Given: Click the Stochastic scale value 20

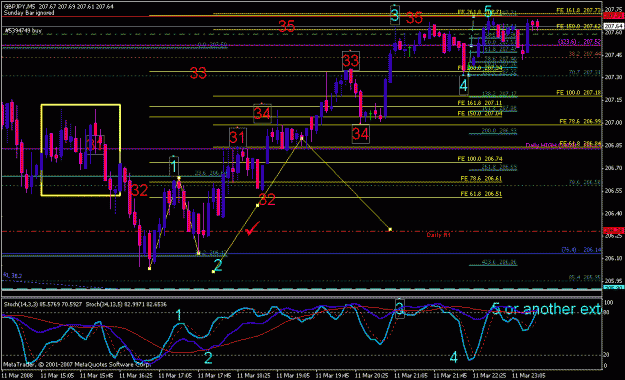Looking at the screenshot, I should [x=607, y=355].
